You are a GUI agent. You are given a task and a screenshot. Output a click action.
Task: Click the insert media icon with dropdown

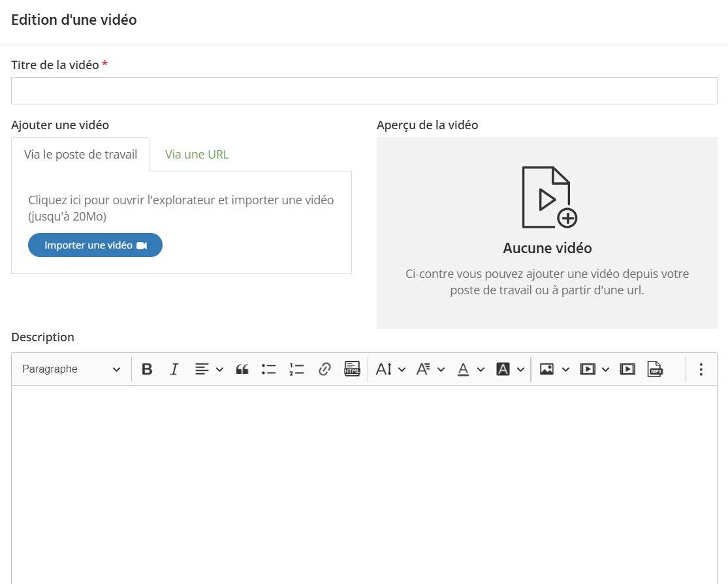tap(588, 369)
